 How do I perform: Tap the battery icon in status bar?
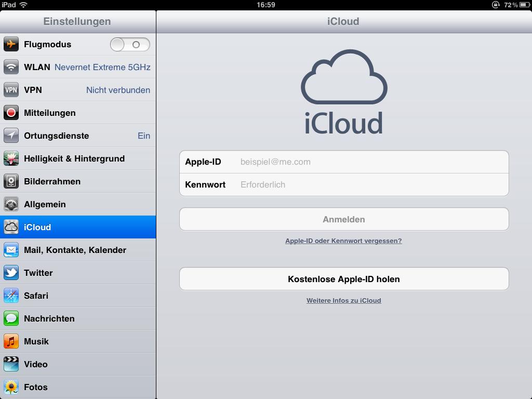525,5
